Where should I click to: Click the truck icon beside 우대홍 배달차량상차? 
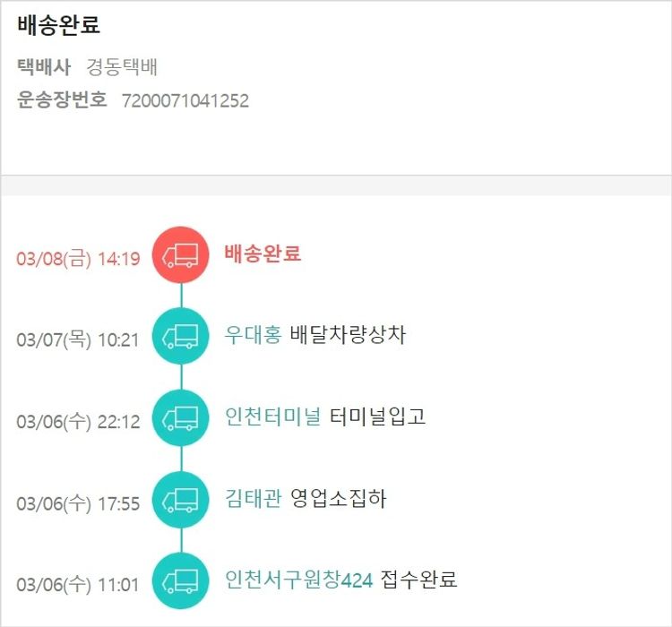[182, 337]
